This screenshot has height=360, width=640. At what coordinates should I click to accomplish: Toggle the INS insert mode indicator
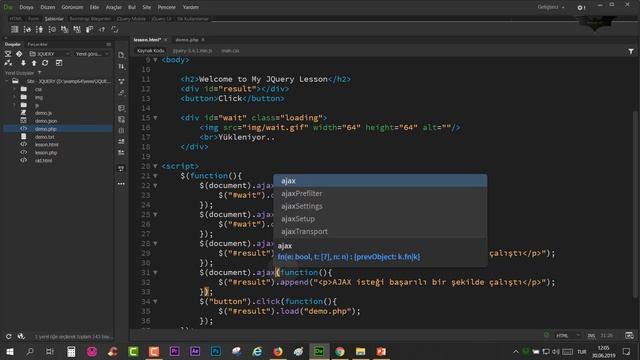591,336
